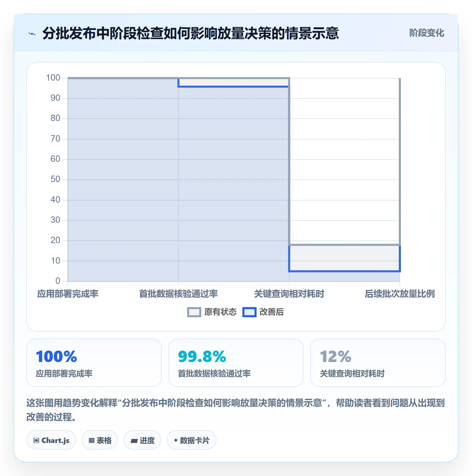Open the 100% 应用部署完成率 card
The width and height of the screenshot is (472, 476).
(x=94, y=363)
